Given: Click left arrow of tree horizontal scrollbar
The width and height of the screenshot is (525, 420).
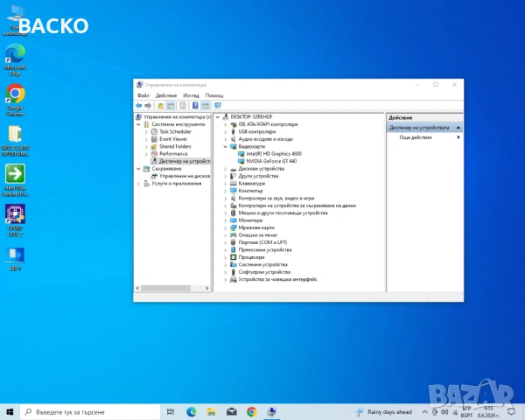Looking at the screenshot, I should point(137,288).
